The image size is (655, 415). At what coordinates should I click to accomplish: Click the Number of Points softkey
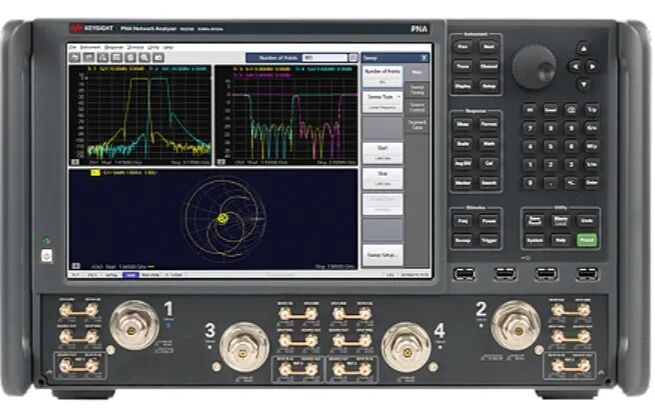click(x=382, y=76)
